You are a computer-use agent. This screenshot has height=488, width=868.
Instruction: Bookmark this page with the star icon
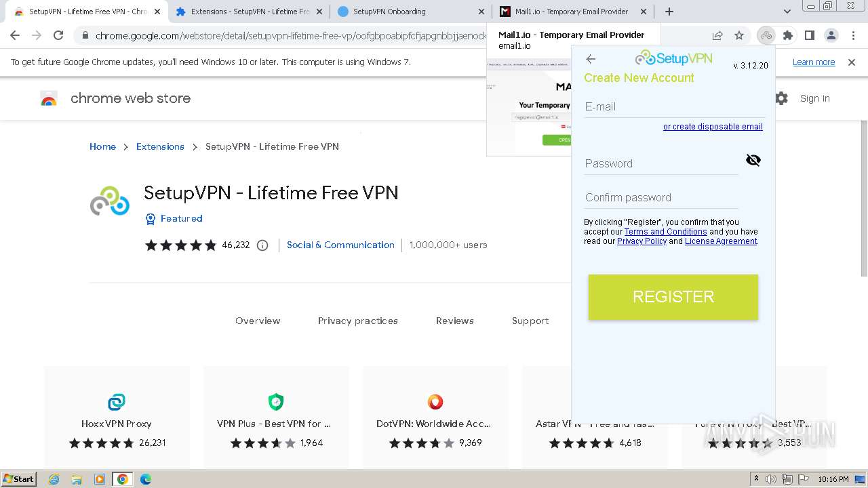pos(739,36)
